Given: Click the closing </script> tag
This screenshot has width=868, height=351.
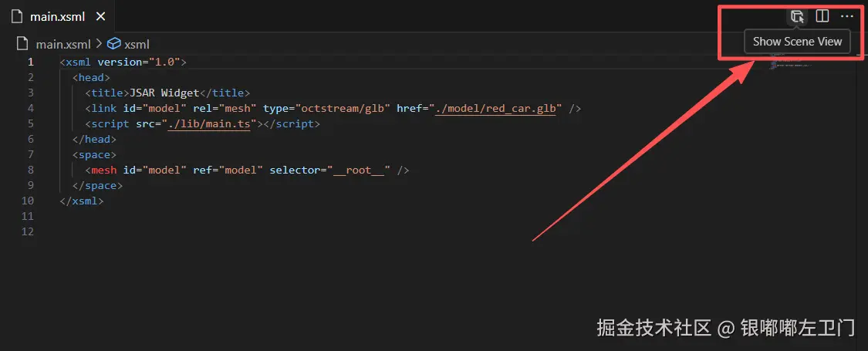Looking at the screenshot, I should (292, 124).
